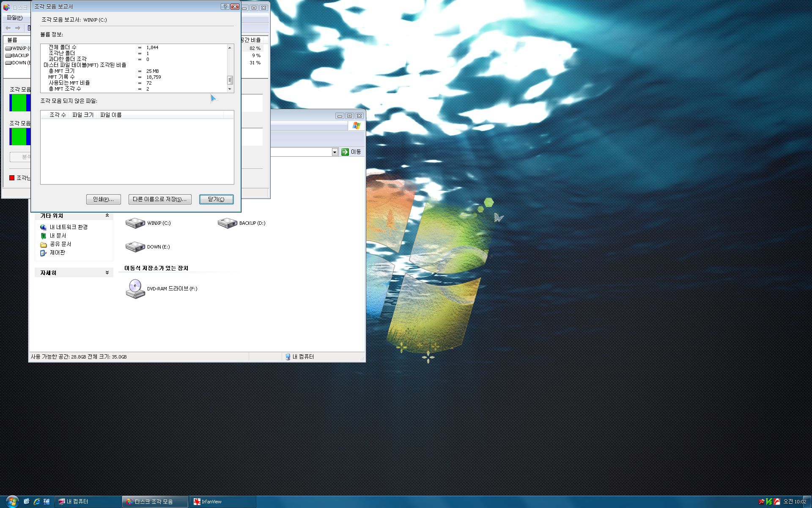This screenshot has height=508, width=812.
Task: Click the system clock 오전 10:02
Action: click(795, 502)
